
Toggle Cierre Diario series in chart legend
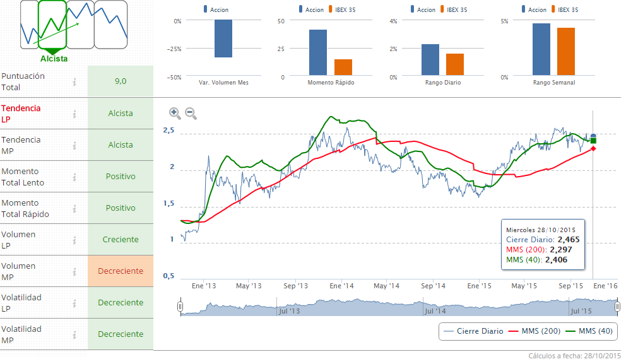point(473,331)
